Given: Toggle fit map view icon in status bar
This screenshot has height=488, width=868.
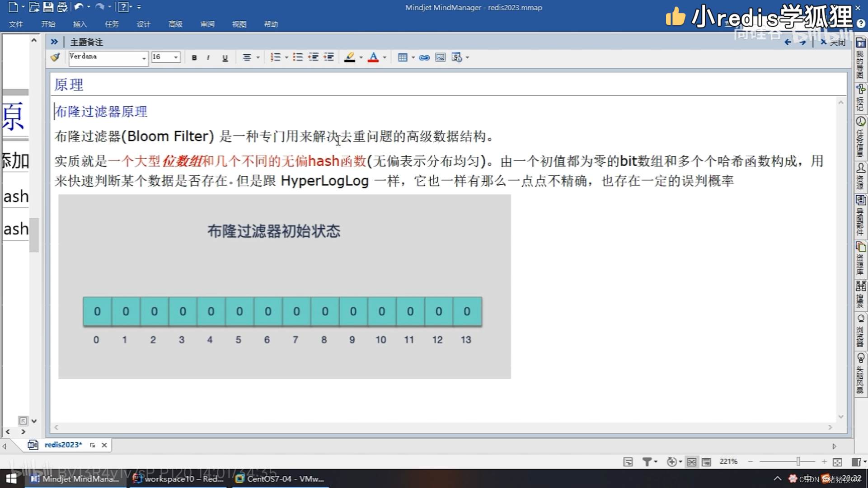Looking at the screenshot, I should pyautogui.click(x=692, y=462).
